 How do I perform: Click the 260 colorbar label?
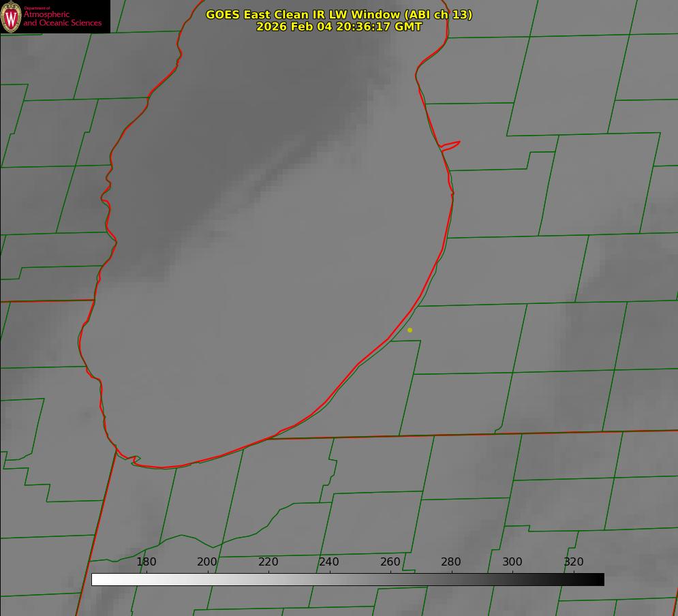click(x=390, y=561)
